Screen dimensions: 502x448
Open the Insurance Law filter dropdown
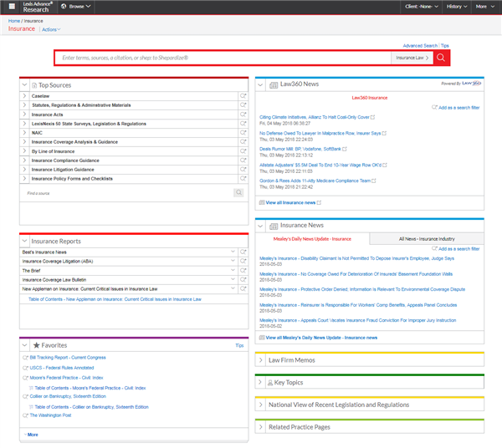pos(412,58)
